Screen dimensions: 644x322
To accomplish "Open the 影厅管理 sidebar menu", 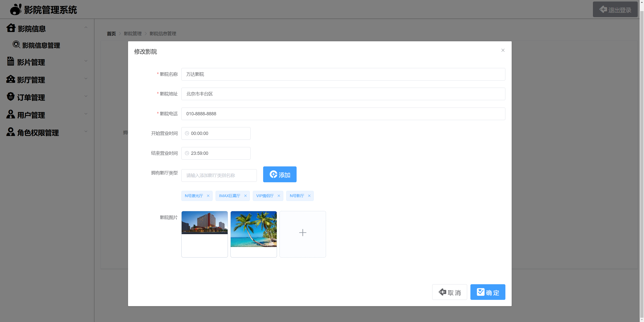I will click(x=47, y=79).
